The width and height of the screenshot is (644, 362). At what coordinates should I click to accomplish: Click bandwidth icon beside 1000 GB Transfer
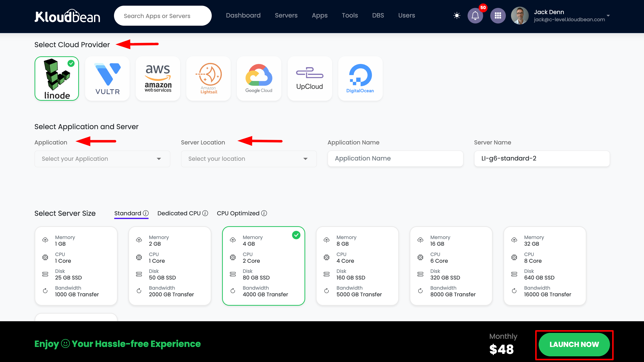(45, 291)
